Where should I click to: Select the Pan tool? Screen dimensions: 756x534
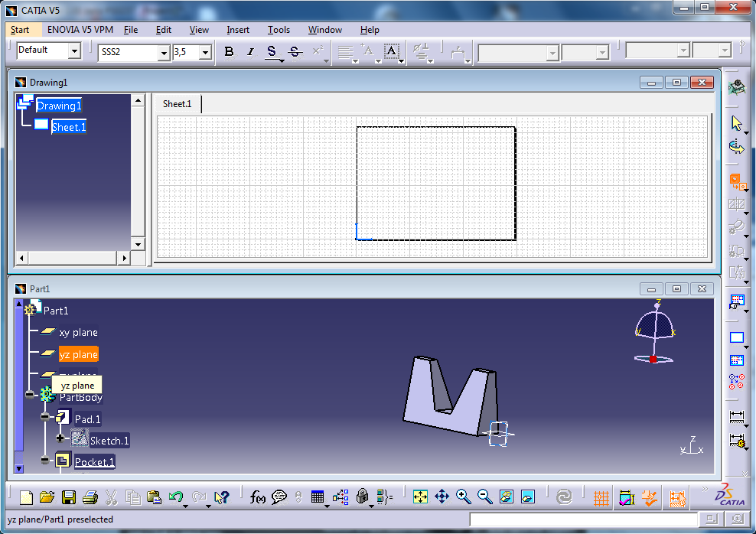442,497
